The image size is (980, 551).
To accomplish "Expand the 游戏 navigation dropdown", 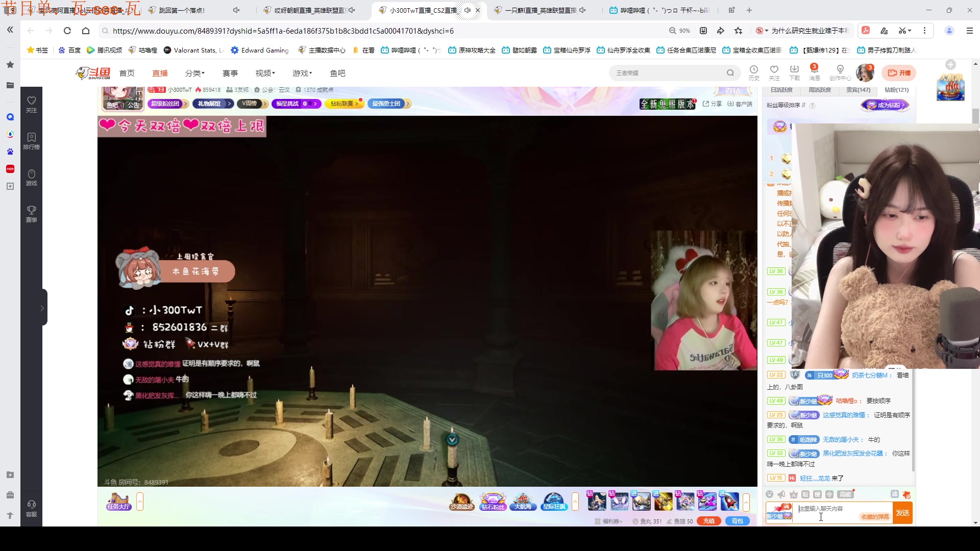I will [x=302, y=73].
